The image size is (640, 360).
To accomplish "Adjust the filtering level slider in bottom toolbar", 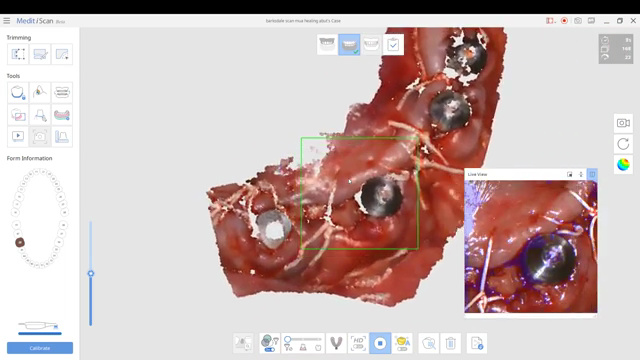I will (303, 339).
